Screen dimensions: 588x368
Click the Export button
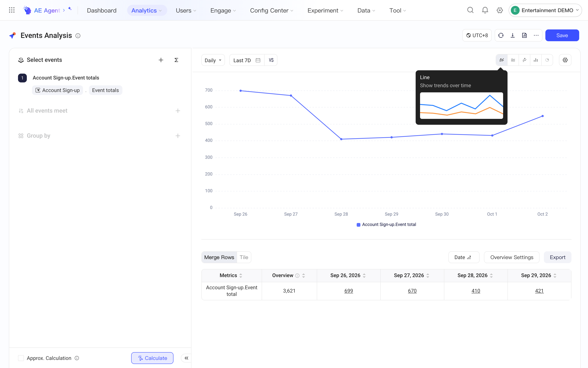(557, 257)
